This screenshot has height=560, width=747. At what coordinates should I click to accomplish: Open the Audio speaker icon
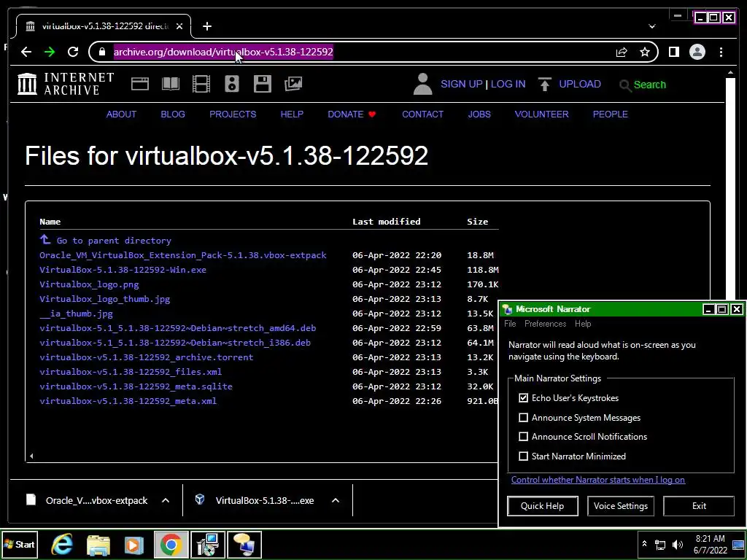pos(231,85)
